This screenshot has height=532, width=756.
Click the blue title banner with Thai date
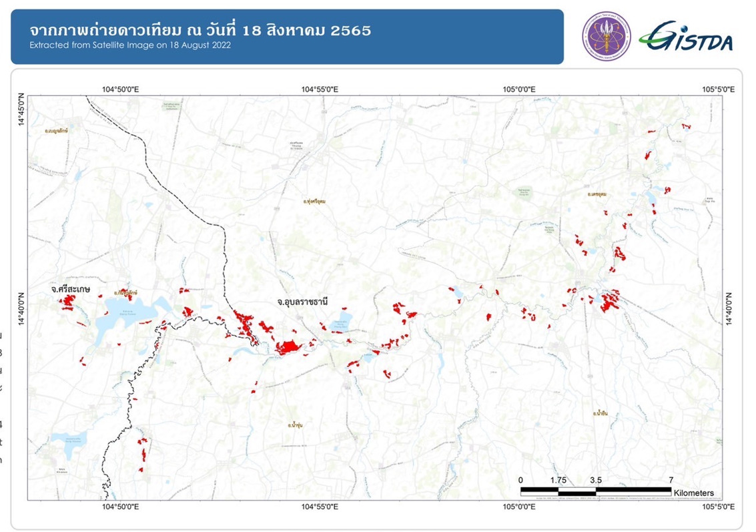(x=287, y=37)
